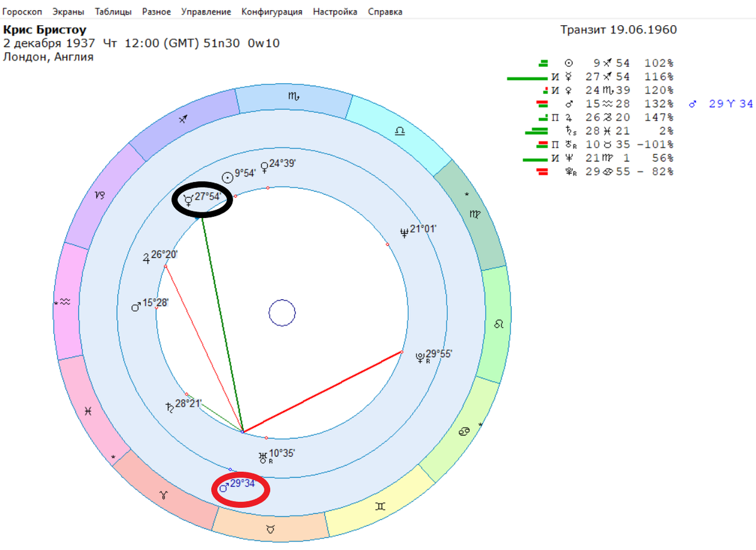Select the Uranus row with -101% in table
The width and height of the screenshot is (756, 550).
605,144
